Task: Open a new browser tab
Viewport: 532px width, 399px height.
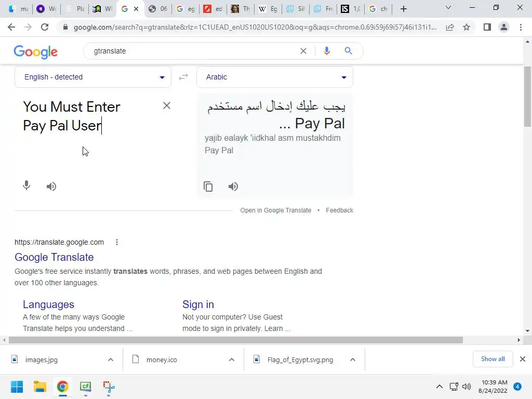Action: [x=403, y=9]
